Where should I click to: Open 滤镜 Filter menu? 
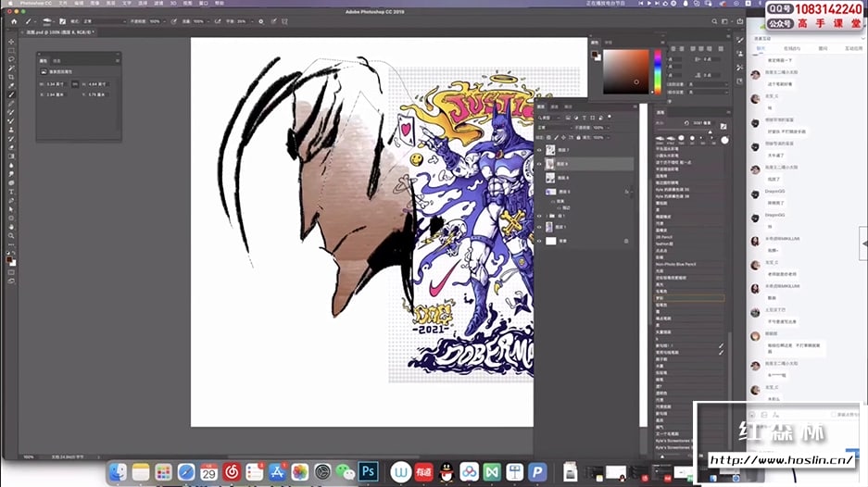[x=158, y=4]
